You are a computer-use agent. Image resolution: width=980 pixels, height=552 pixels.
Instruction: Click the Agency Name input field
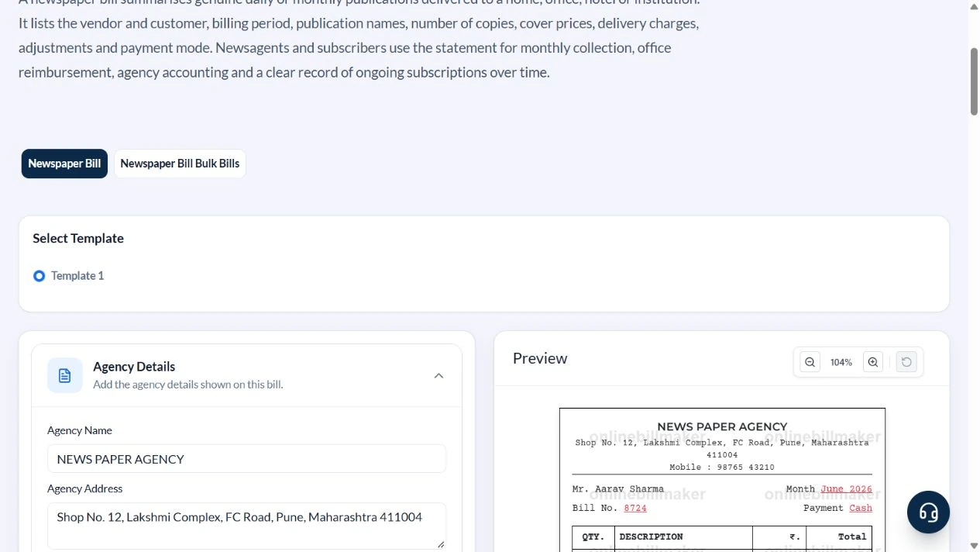click(246, 459)
